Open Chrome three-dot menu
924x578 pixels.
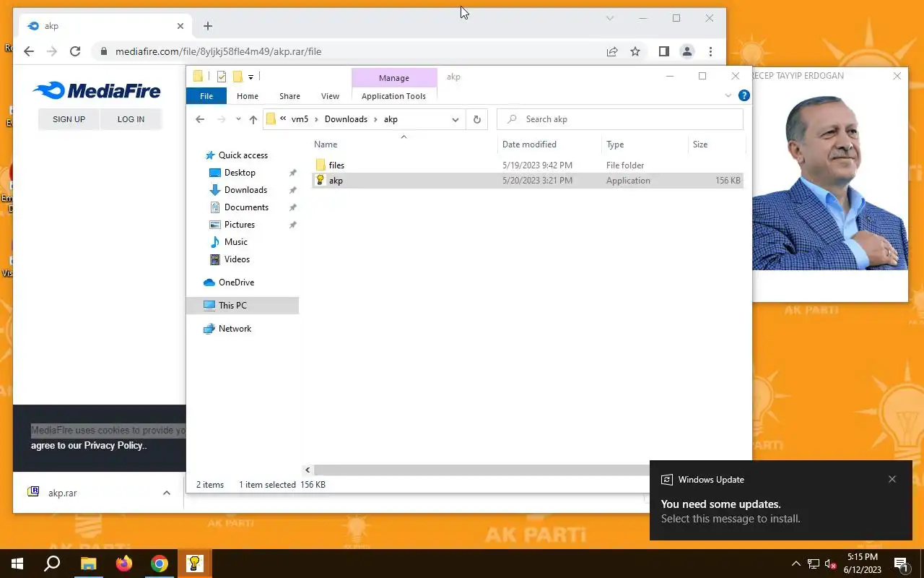click(x=711, y=51)
